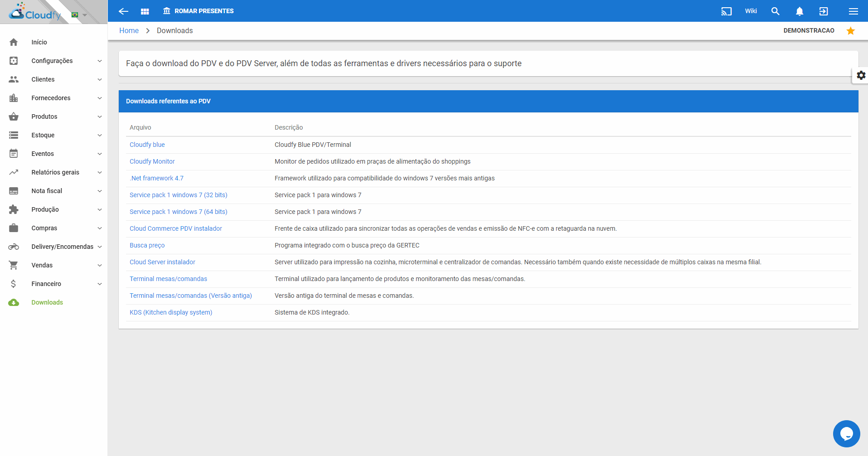
Task: Open the chat support bubble
Action: click(846, 434)
